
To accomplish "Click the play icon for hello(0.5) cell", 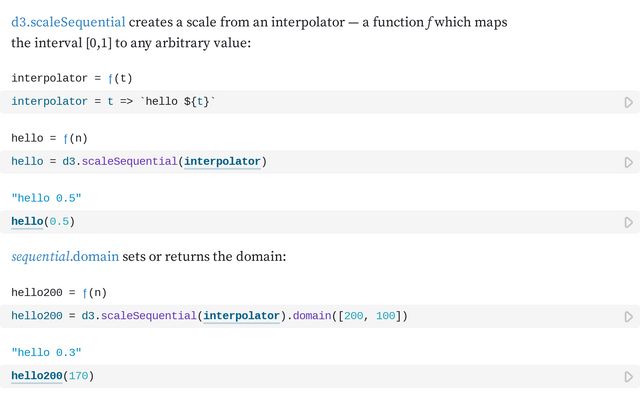I will click(628, 222).
